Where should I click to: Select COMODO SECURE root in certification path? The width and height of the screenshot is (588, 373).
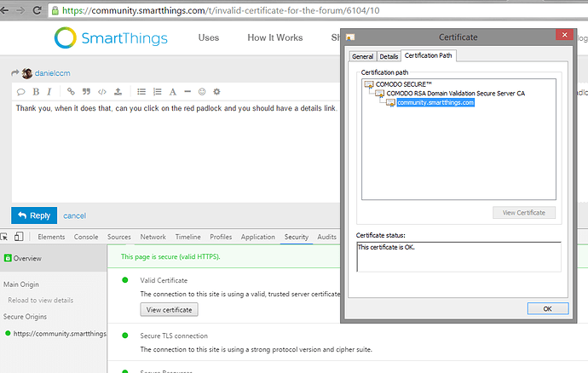pyautogui.click(x=403, y=84)
